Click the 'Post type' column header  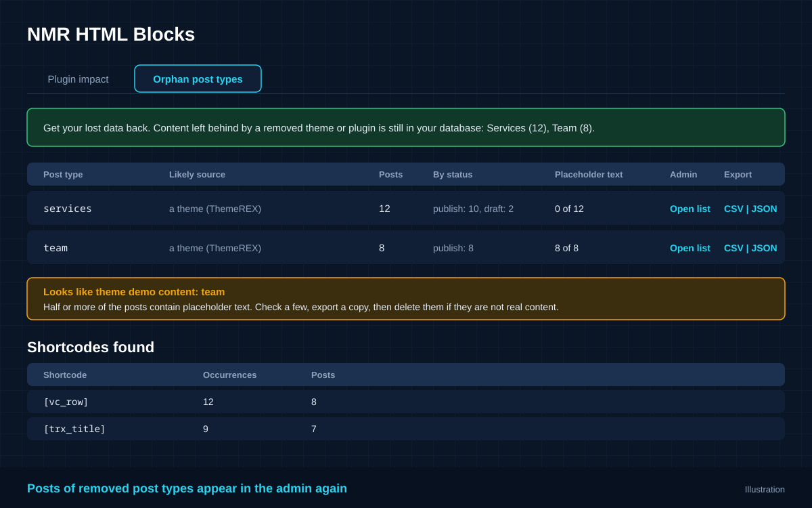coord(63,174)
